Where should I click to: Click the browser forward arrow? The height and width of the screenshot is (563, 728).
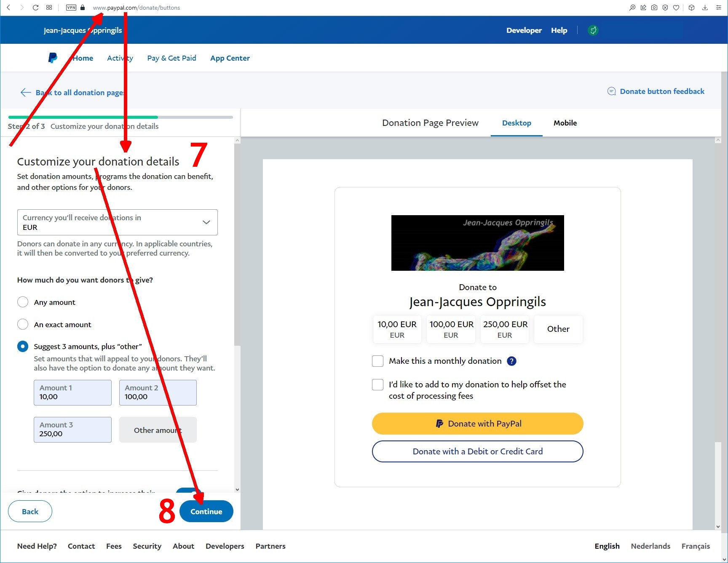point(22,8)
